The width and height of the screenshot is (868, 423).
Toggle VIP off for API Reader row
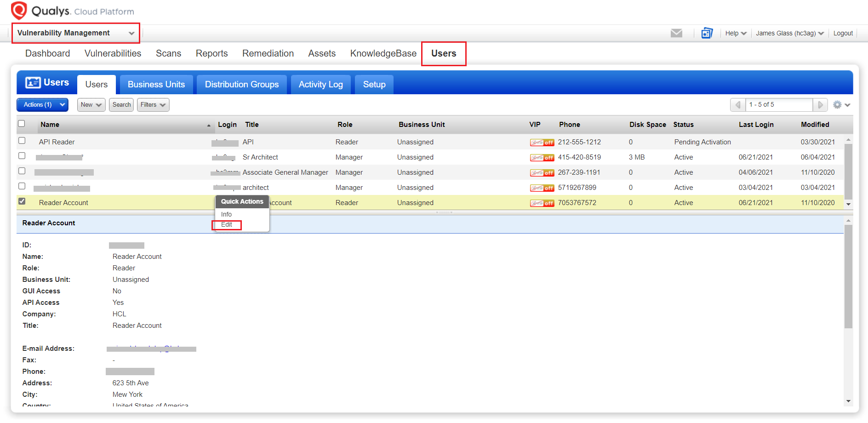(x=542, y=143)
